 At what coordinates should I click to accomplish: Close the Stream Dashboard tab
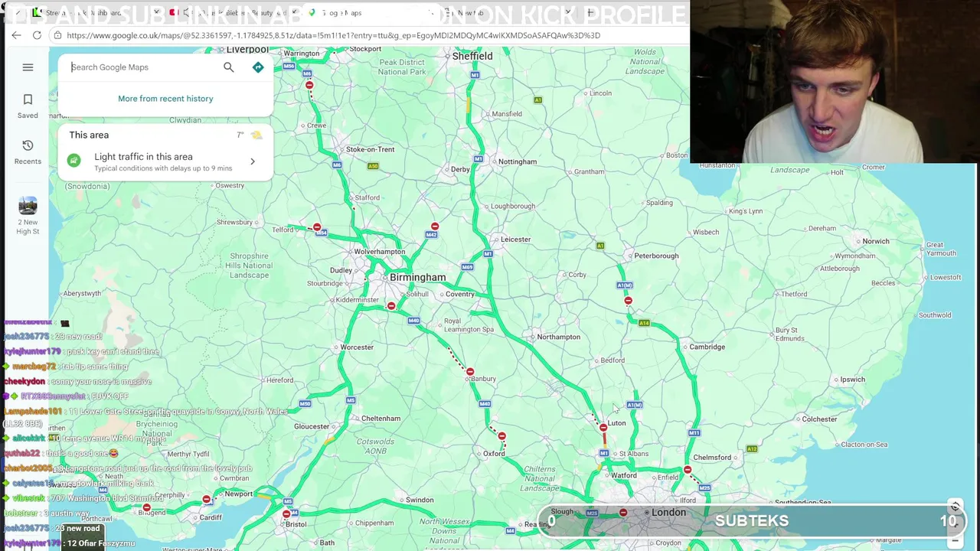(x=156, y=13)
